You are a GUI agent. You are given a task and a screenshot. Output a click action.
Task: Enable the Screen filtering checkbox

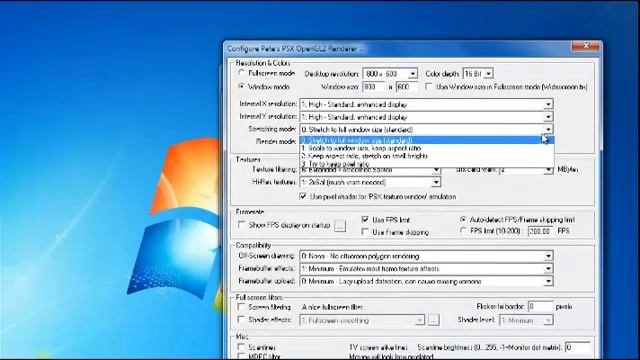241,307
